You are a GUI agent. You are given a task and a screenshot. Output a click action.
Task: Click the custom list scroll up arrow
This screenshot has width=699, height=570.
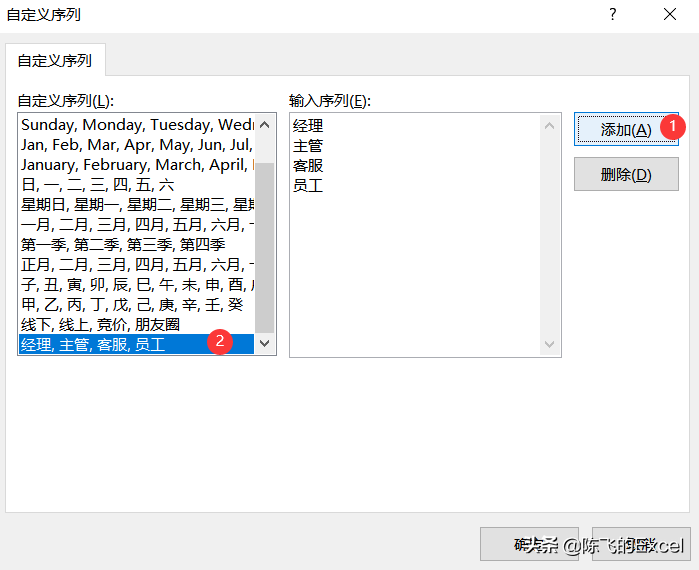[x=265, y=125]
